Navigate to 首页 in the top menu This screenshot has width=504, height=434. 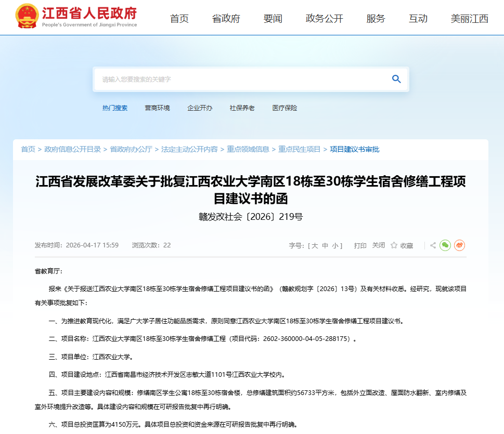pos(179,18)
